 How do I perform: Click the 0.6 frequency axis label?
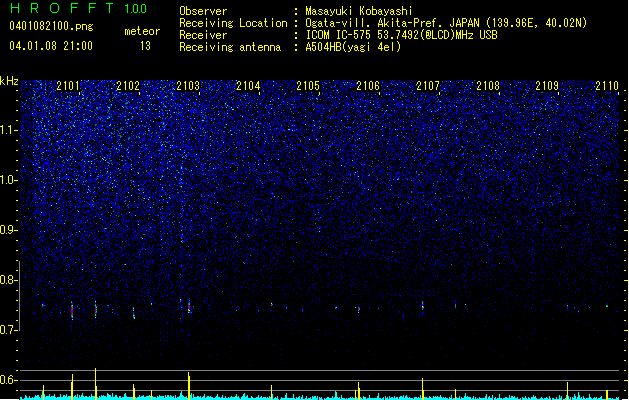coord(9,380)
